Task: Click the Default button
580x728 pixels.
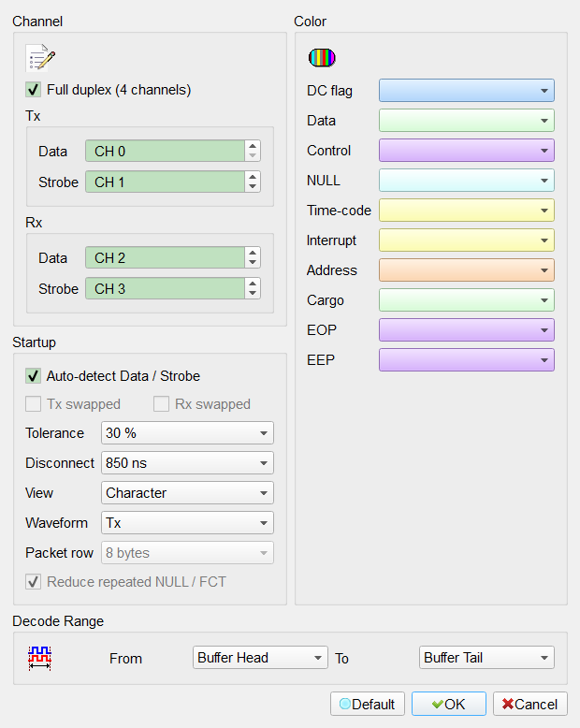Action: 368,704
